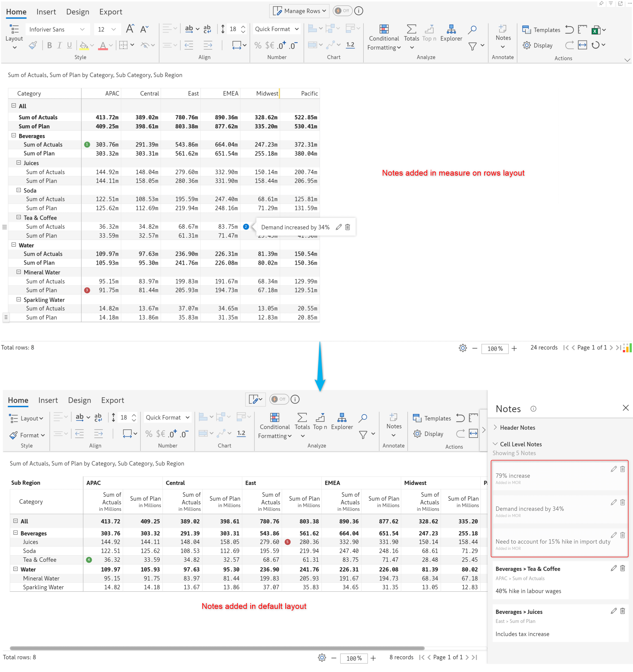This screenshot has height=672, width=633.
Task: Click the bottom zoom 100% field
Action: point(354,658)
